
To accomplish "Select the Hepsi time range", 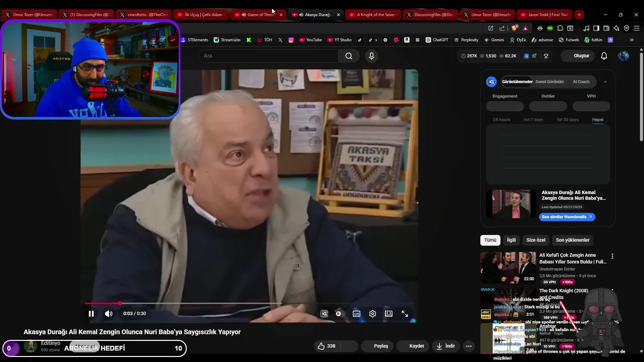I will point(598,120).
